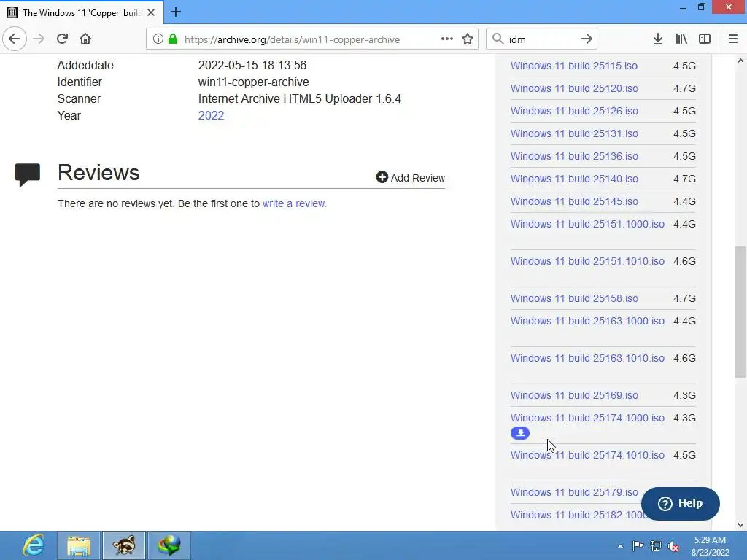Go back to the previous page
747x560 pixels.
pyautogui.click(x=15, y=39)
